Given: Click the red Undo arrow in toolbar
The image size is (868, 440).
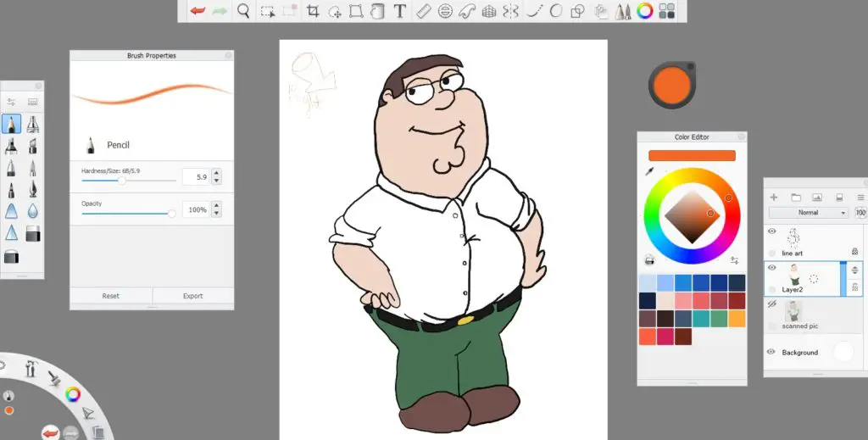Looking at the screenshot, I should [198, 11].
